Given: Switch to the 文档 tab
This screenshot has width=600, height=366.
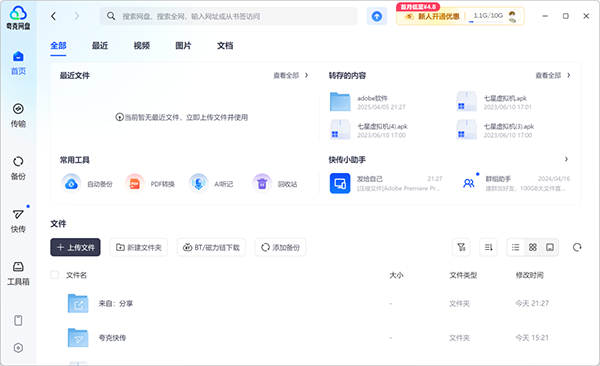Looking at the screenshot, I should tap(225, 46).
